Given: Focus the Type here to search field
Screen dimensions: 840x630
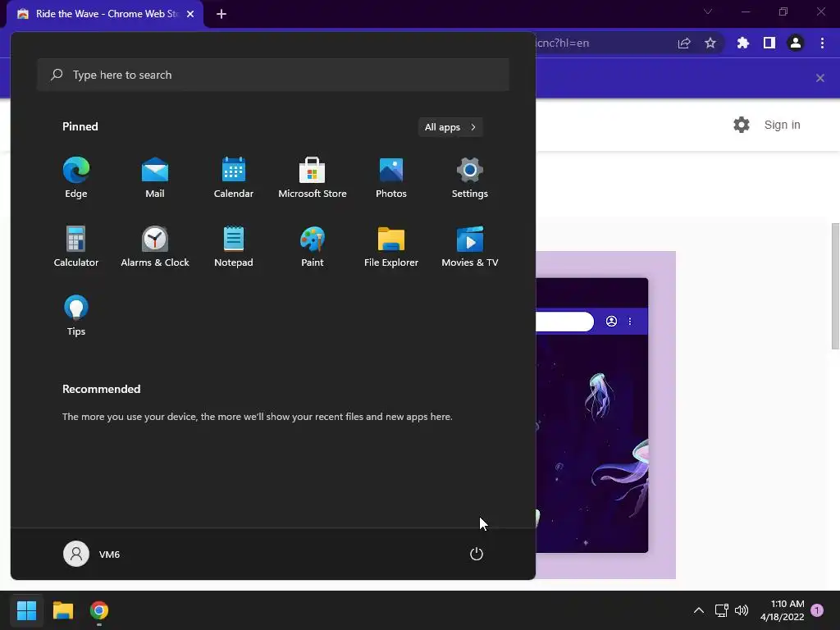Looking at the screenshot, I should pos(273,75).
